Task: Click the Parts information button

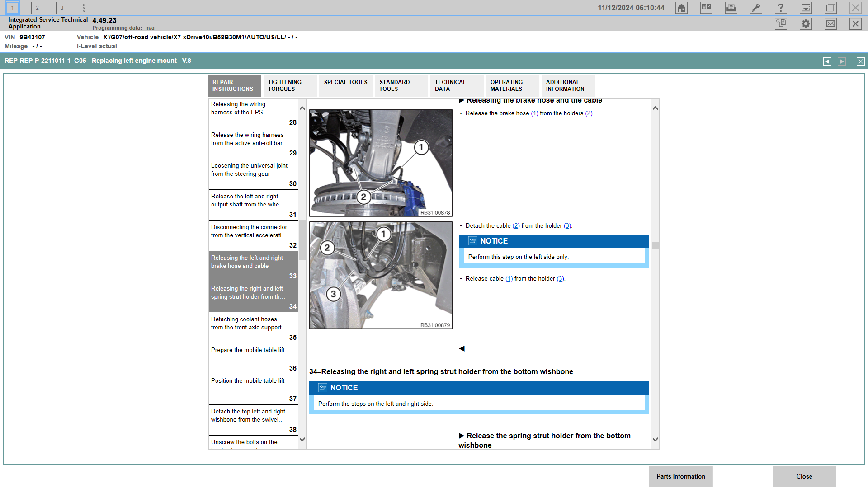Action: pos(680,476)
